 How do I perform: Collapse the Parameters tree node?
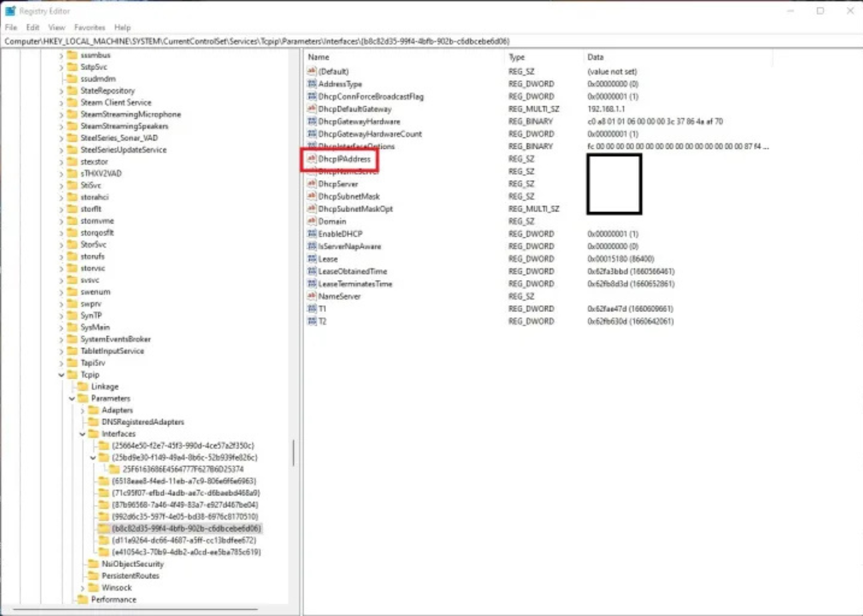tap(72, 398)
